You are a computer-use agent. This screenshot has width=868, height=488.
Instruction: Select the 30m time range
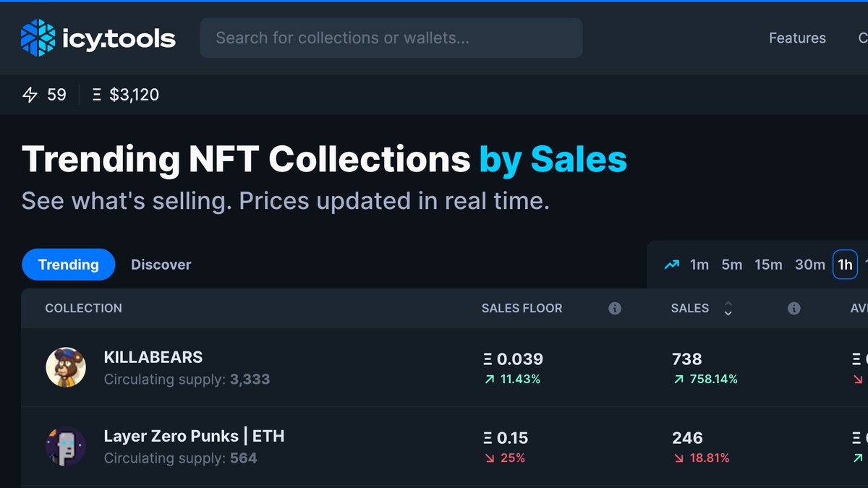810,265
